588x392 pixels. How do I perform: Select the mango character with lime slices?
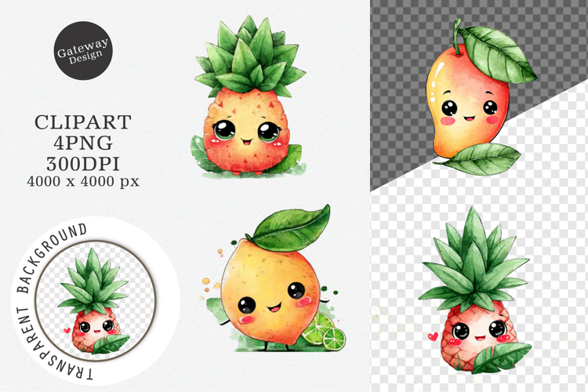274,279
